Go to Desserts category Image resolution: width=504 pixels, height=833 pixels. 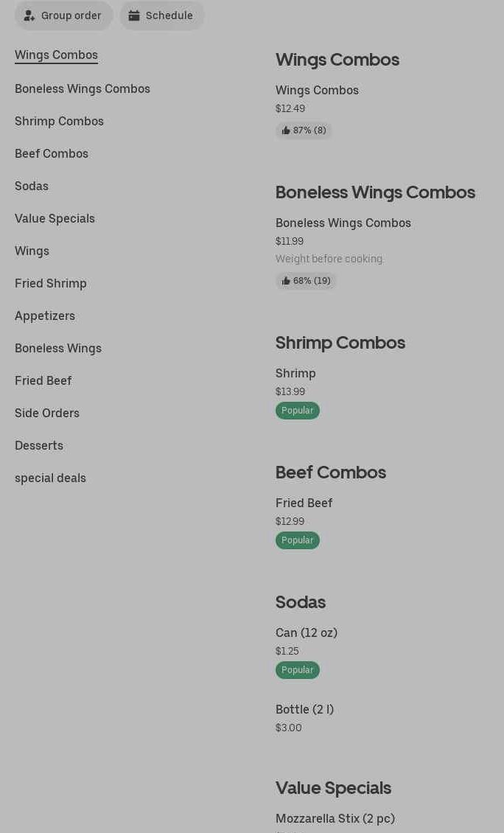pyautogui.click(x=39, y=445)
